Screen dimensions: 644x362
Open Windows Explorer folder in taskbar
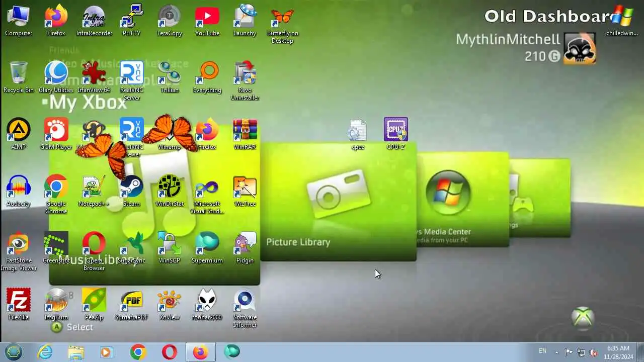[x=76, y=352]
